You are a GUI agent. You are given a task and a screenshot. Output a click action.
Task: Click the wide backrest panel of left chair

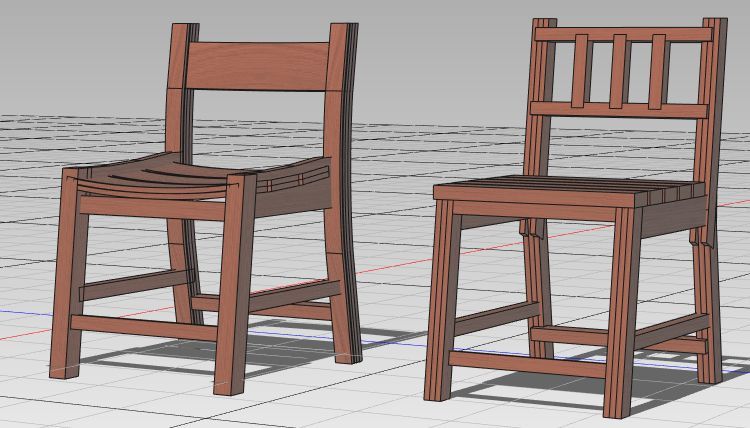point(260,66)
